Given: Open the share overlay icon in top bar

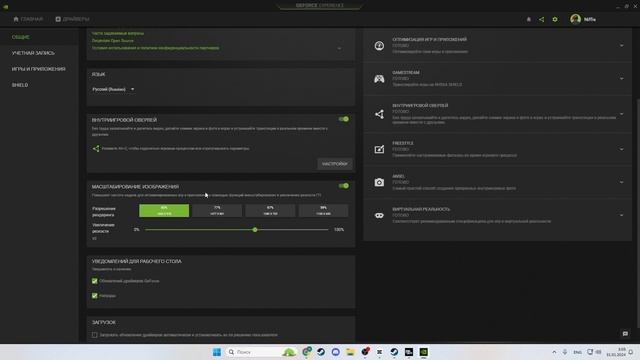Looking at the screenshot, I should (541, 19).
